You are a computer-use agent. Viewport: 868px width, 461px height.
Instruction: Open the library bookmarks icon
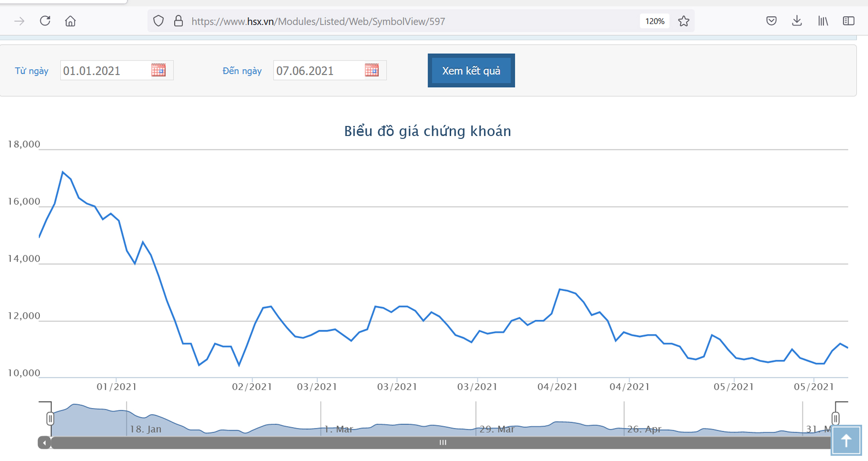(x=823, y=21)
